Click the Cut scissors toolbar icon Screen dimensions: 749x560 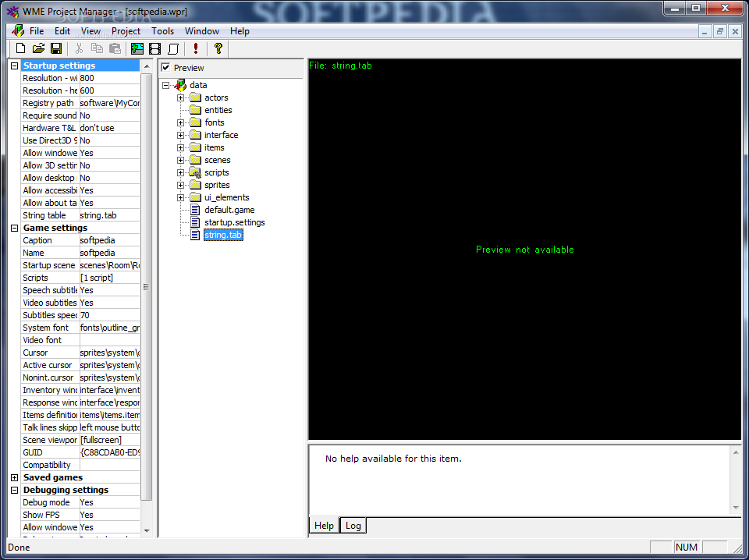(80, 48)
